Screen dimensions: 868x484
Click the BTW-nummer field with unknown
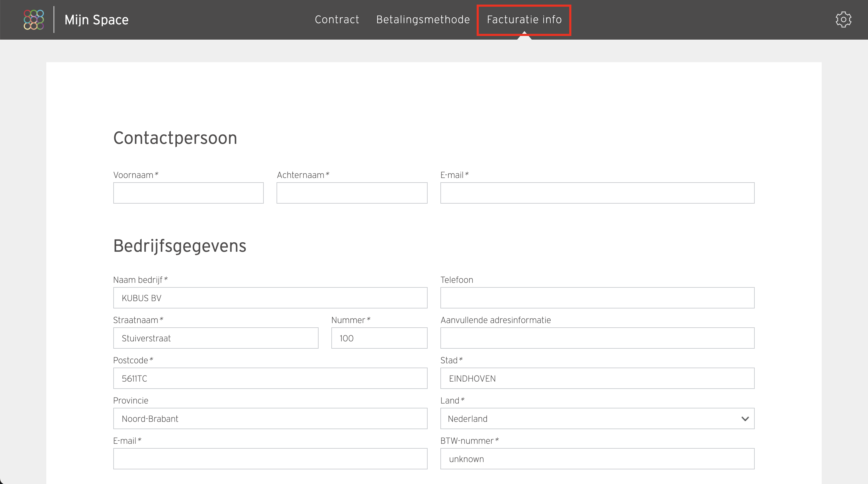tap(598, 459)
